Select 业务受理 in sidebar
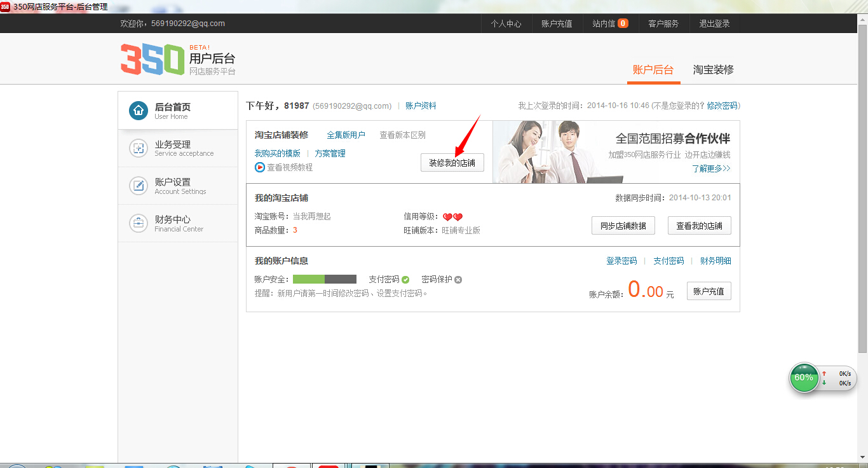The height and width of the screenshot is (468, 868). click(178, 148)
